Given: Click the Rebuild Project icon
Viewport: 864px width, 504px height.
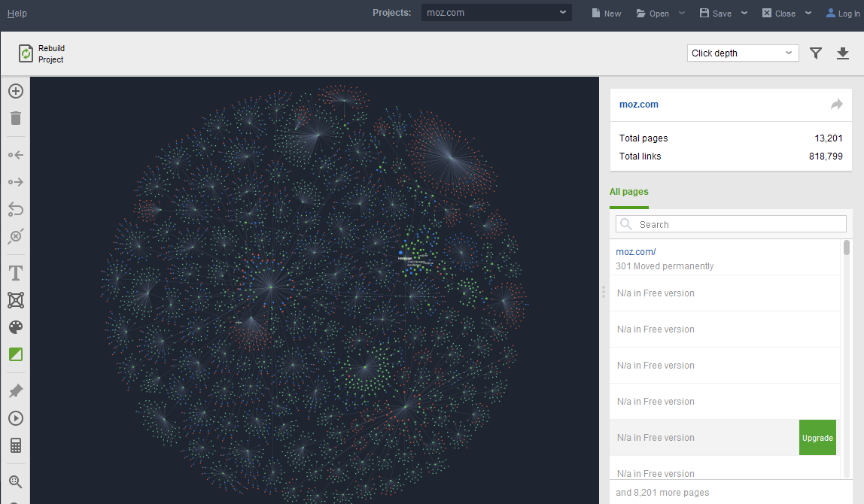Looking at the screenshot, I should coord(26,53).
